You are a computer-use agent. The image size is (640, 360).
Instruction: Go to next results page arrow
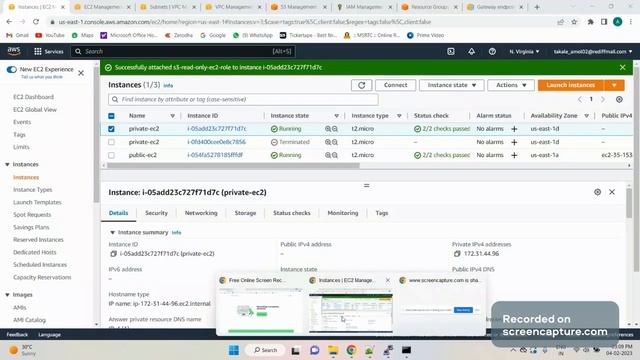tap(603, 99)
